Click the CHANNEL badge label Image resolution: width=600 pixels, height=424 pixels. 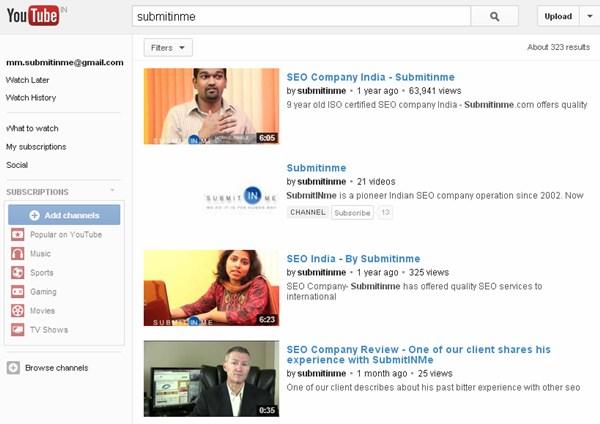pyautogui.click(x=308, y=212)
